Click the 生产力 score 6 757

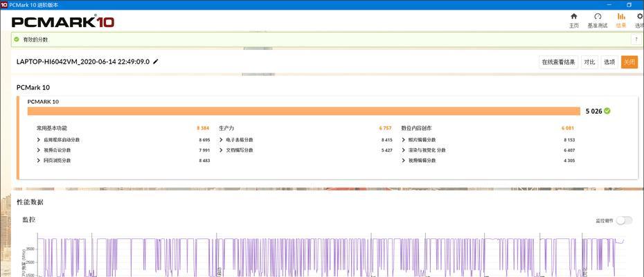pyautogui.click(x=386, y=128)
